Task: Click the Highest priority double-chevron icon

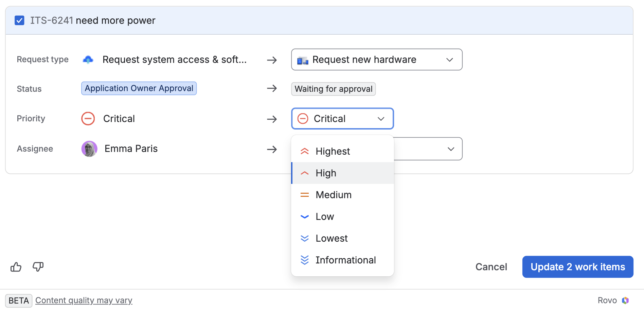Action: pyautogui.click(x=305, y=151)
